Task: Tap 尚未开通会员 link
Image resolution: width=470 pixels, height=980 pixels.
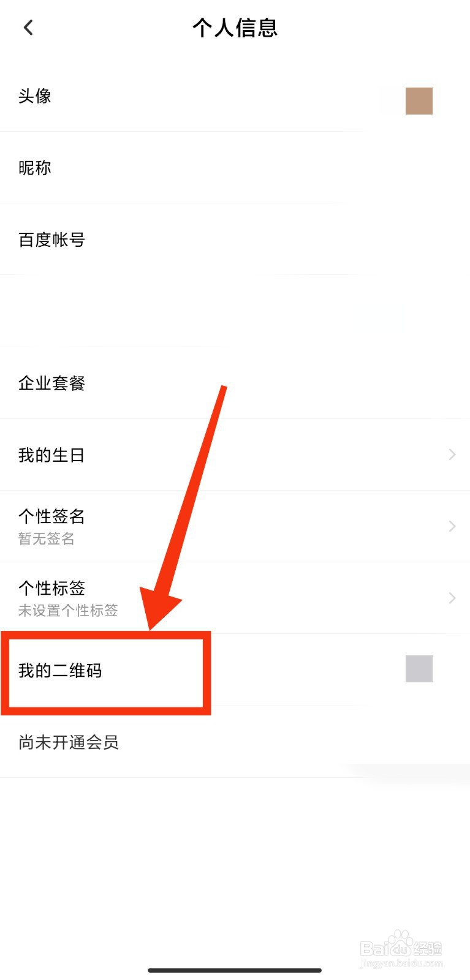Action: tap(69, 742)
